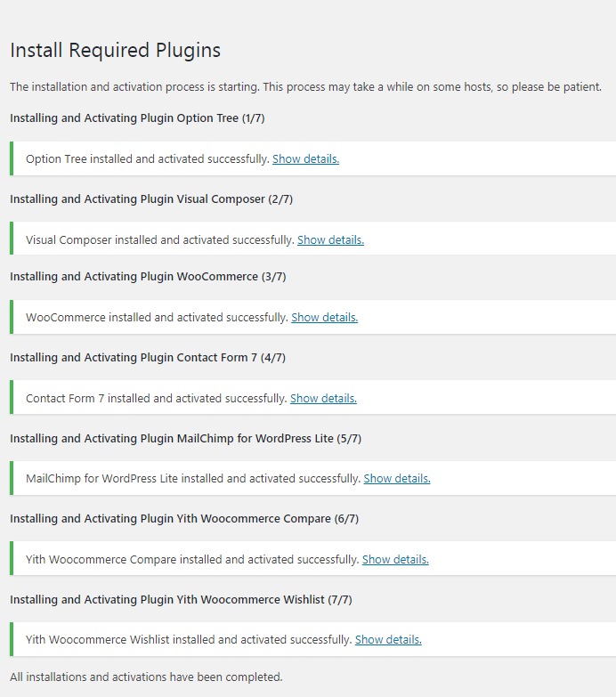The image size is (616, 697).
Task: Click the Option Tree success message text
Action: tap(147, 159)
